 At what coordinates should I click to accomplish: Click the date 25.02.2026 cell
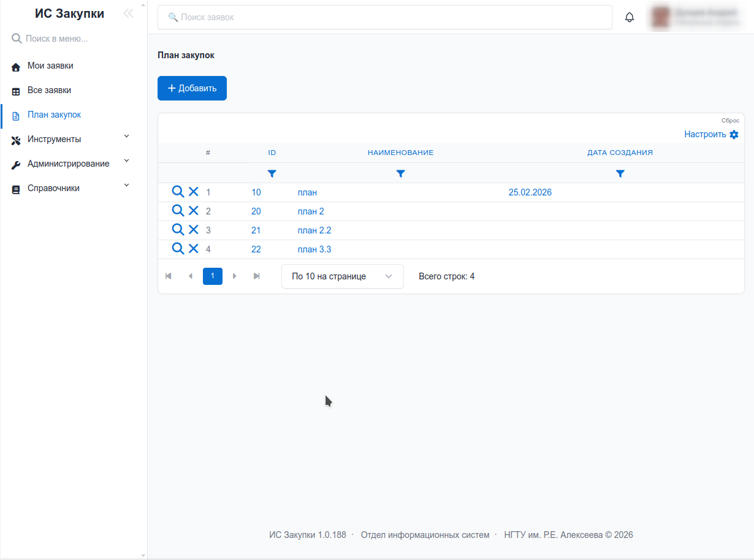(530, 192)
